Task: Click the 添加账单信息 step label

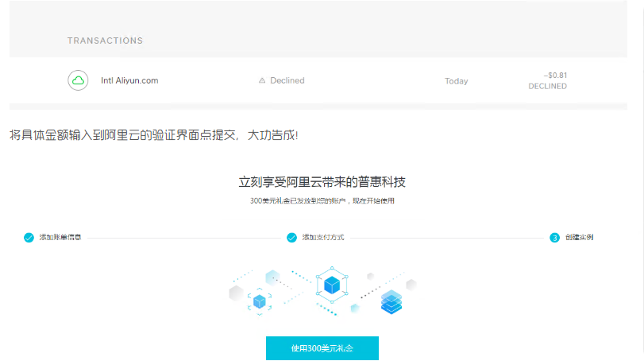Action: [60, 237]
